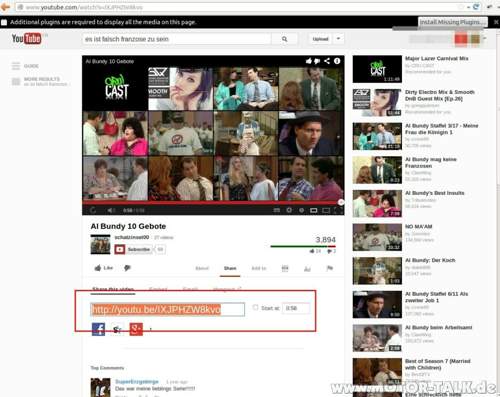Open the schatzinsel00 channel link

click(x=132, y=237)
